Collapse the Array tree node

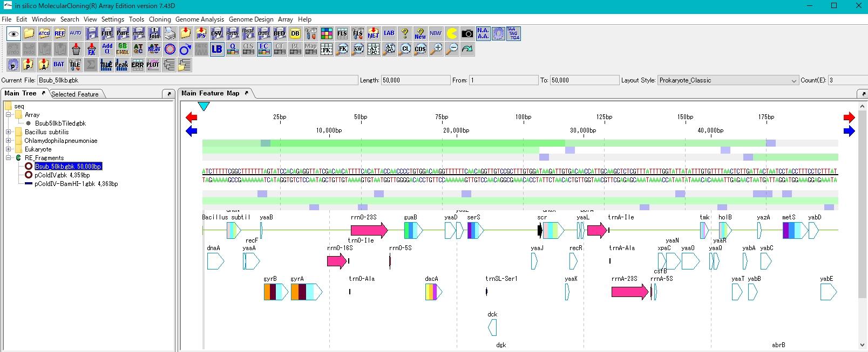coord(8,115)
